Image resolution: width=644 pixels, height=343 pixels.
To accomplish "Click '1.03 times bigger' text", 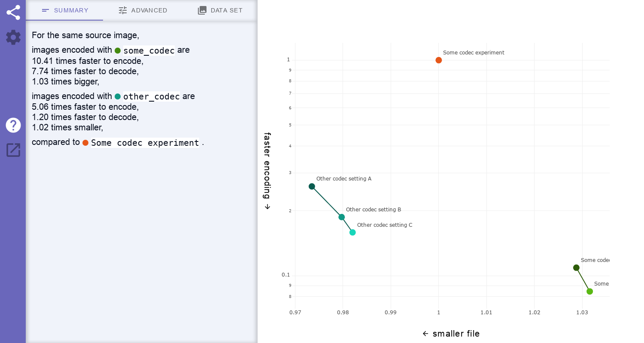I will (x=65, y=81).
